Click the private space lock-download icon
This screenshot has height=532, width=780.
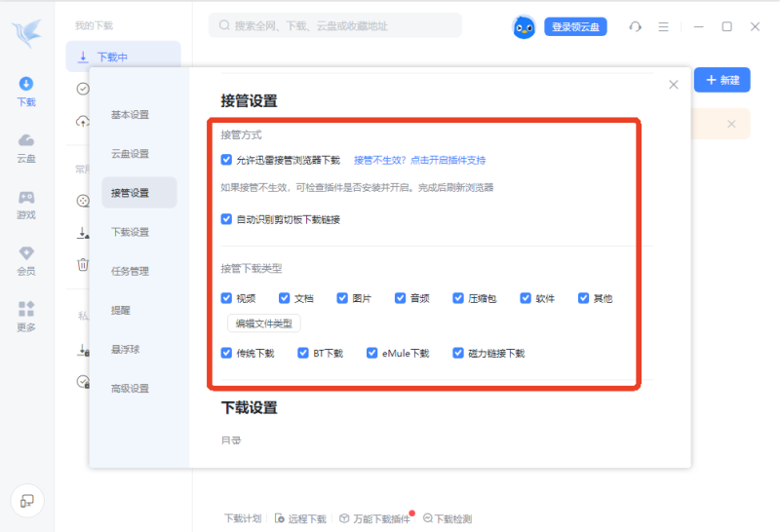[83, 350]
